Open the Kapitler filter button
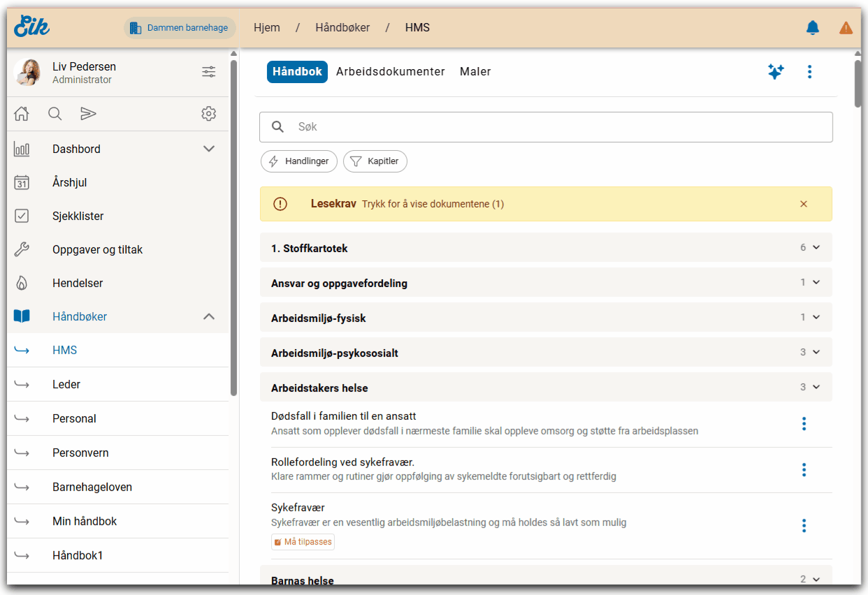 coord(375,161)
